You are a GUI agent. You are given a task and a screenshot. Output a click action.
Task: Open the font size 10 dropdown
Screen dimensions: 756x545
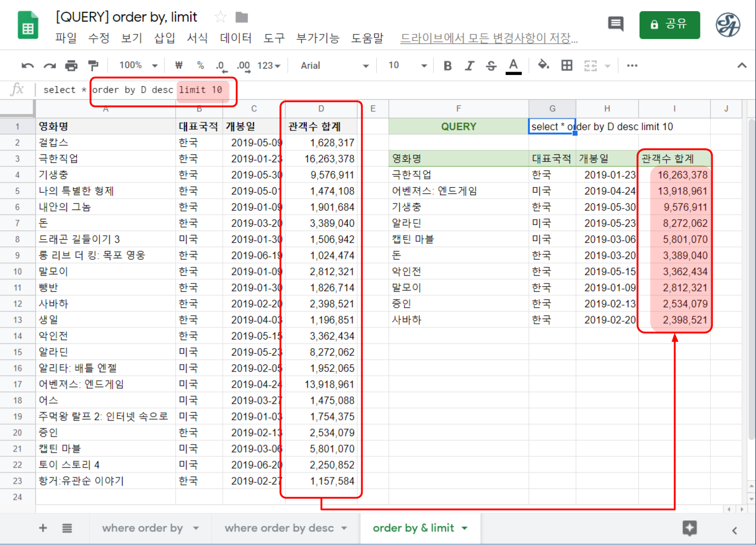[407, 66]
